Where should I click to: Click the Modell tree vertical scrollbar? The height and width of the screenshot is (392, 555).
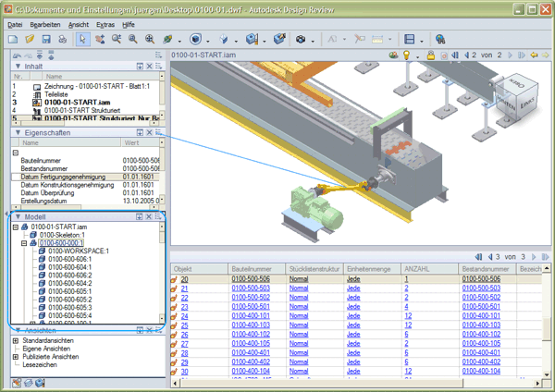pyautogui.click(x=162, y=273)
